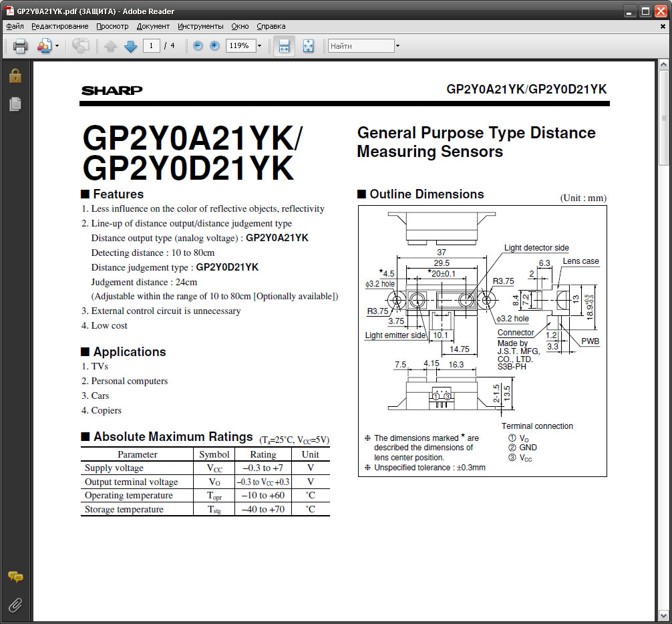
Task: Go to next page with down arrow
Action: pos(131,46)
